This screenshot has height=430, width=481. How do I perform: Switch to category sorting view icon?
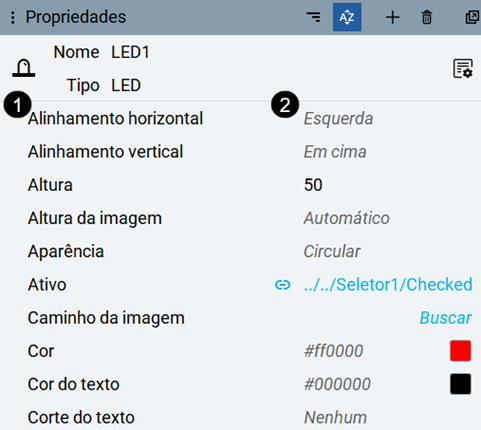pyautogui.click(x=313, y=17)
